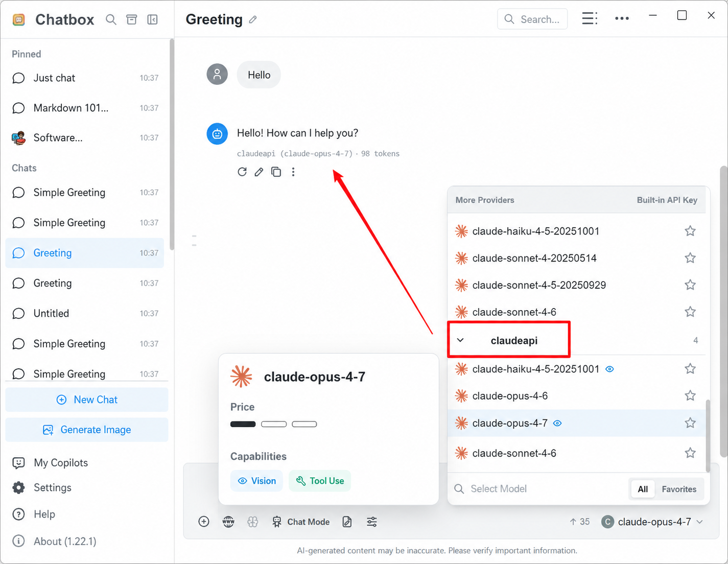Start a New Chat

click(87, 400)
